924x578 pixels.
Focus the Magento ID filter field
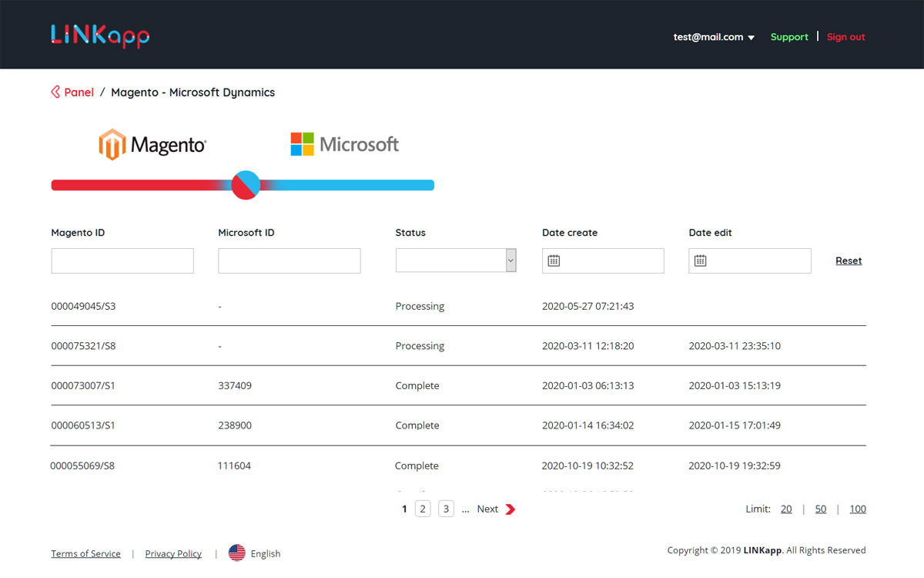pyautogui.click(x=122, y=260)
